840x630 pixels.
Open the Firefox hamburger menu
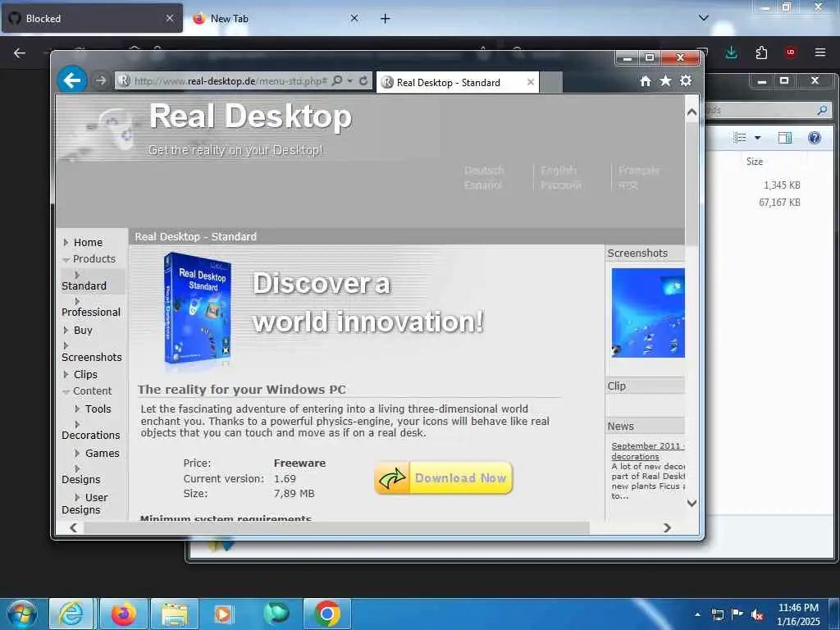pos(820,52)
